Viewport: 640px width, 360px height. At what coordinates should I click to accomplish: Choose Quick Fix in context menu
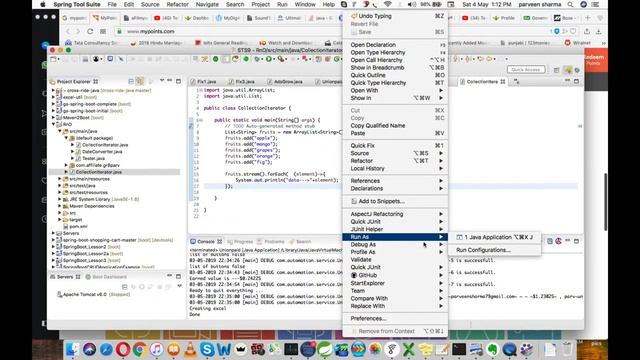point(395,145)
